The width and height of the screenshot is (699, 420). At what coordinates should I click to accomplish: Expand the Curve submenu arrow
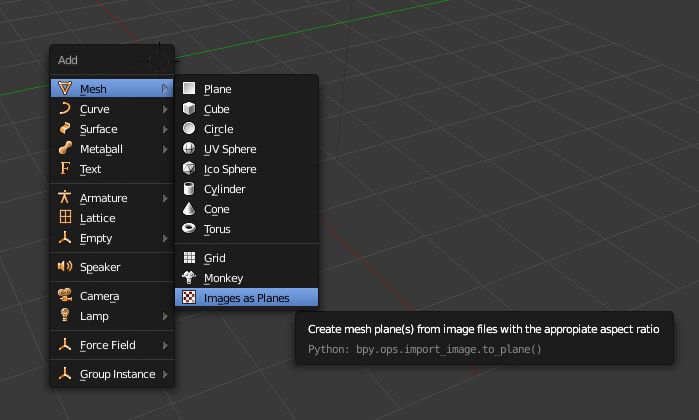164,109
